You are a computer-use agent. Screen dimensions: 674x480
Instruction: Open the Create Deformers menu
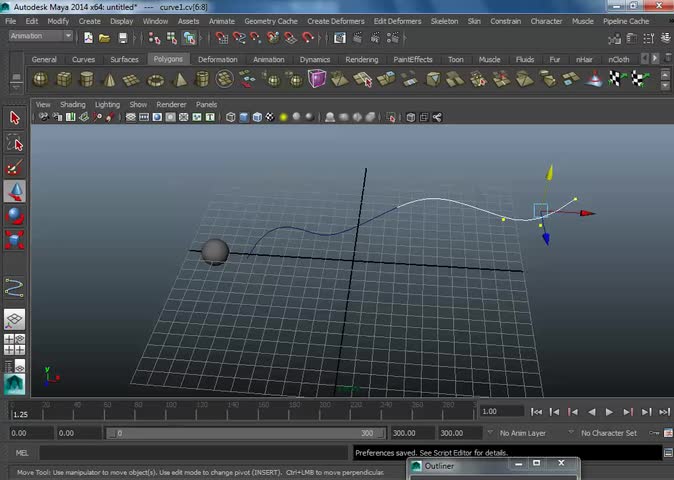[337, 21]
